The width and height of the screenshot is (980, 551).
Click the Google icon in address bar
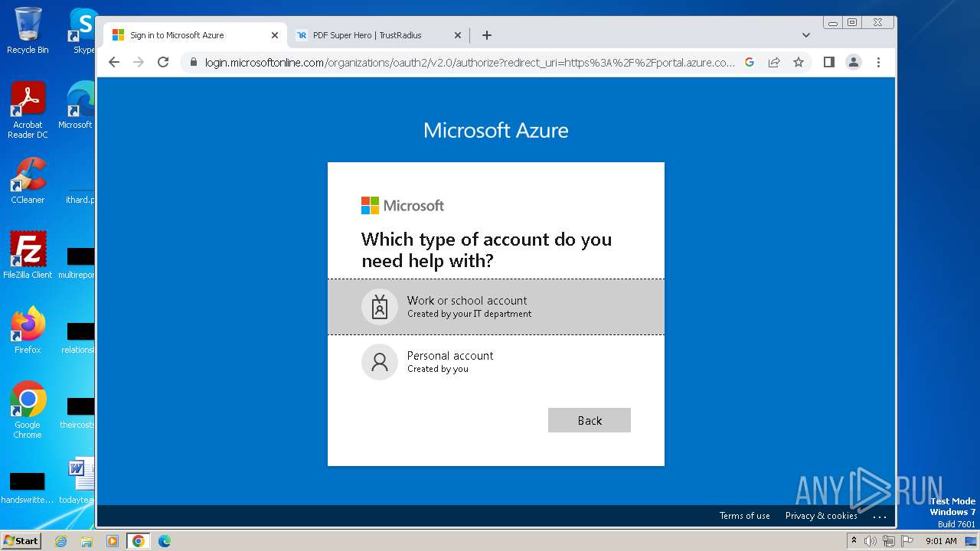750,62
